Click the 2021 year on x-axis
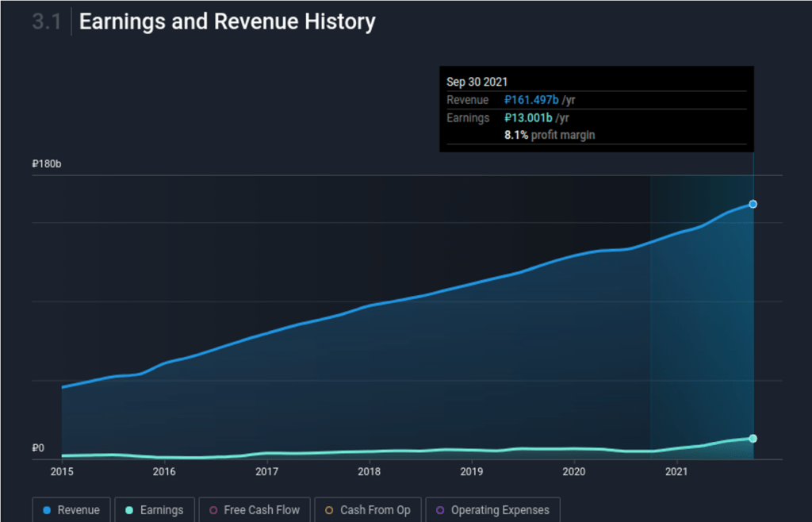This screenshot has height=522, width=812. [x=676, y=472]
